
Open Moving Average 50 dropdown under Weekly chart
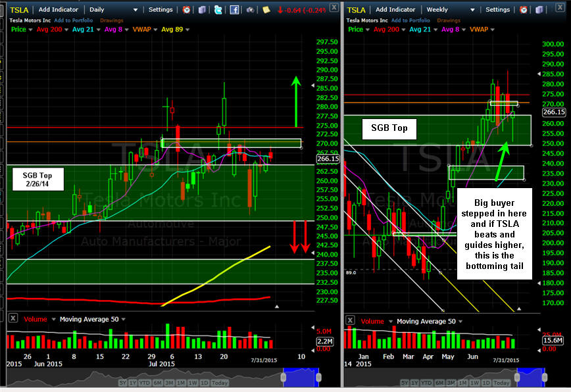tap(460, 322)
